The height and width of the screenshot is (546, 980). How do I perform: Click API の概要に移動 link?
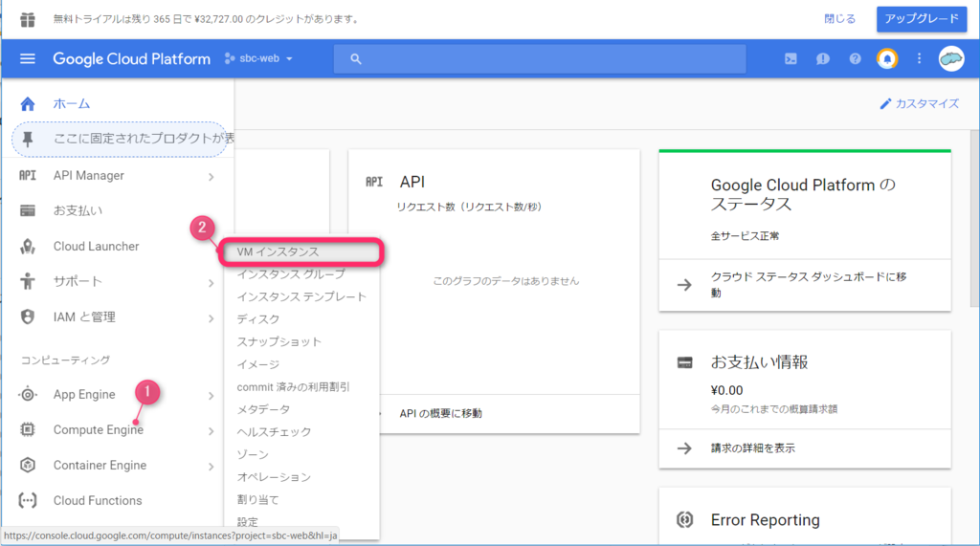point(440,413)
